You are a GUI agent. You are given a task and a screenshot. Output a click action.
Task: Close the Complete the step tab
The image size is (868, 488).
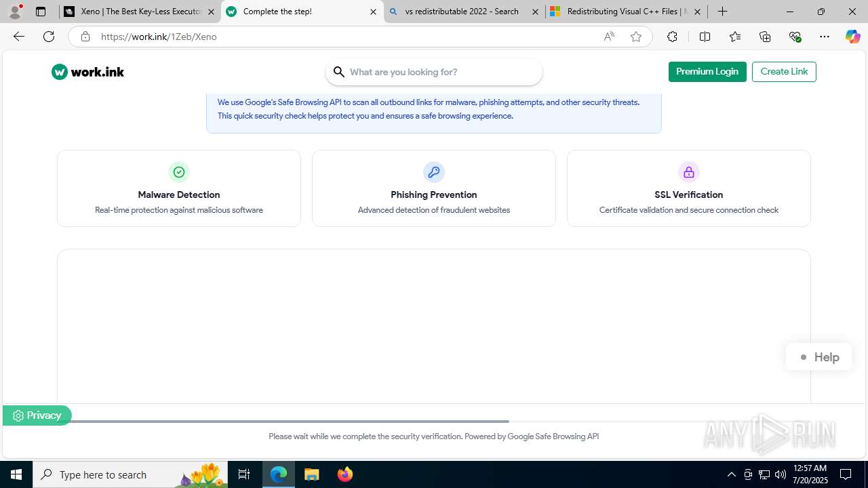tap(373, 12)
